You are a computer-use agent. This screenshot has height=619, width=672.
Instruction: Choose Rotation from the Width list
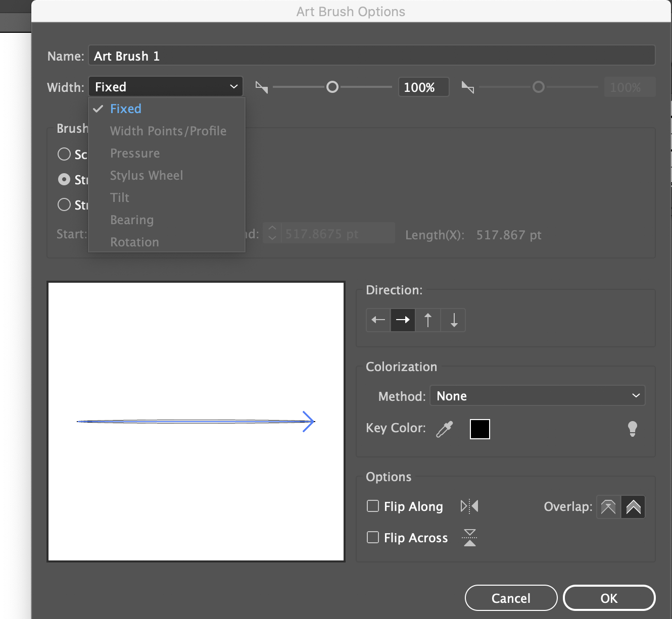134,242
